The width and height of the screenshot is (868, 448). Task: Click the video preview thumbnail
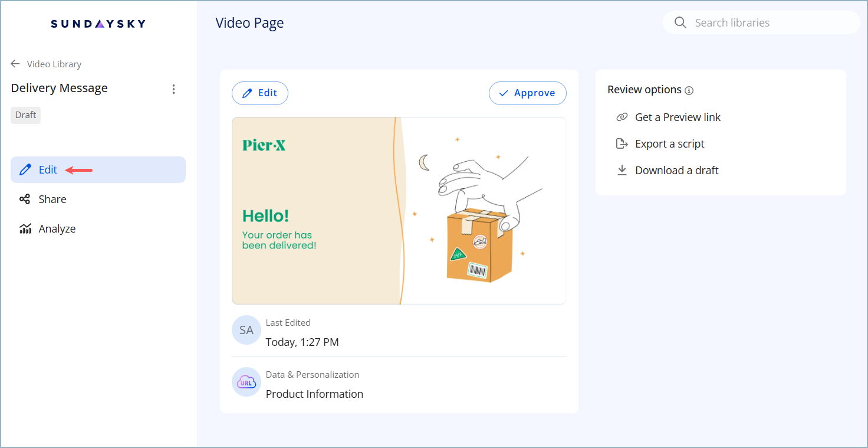click(x=399, y=211)
